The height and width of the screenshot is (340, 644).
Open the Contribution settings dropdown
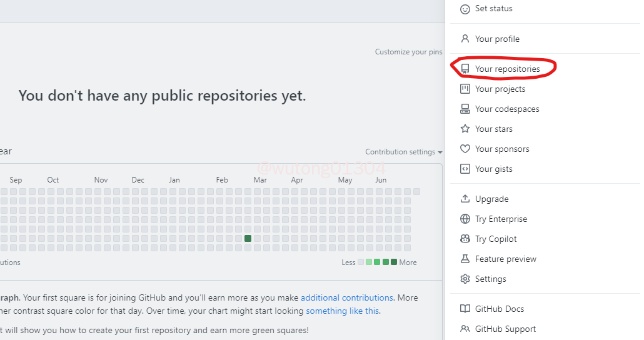(x=403, y=152)
